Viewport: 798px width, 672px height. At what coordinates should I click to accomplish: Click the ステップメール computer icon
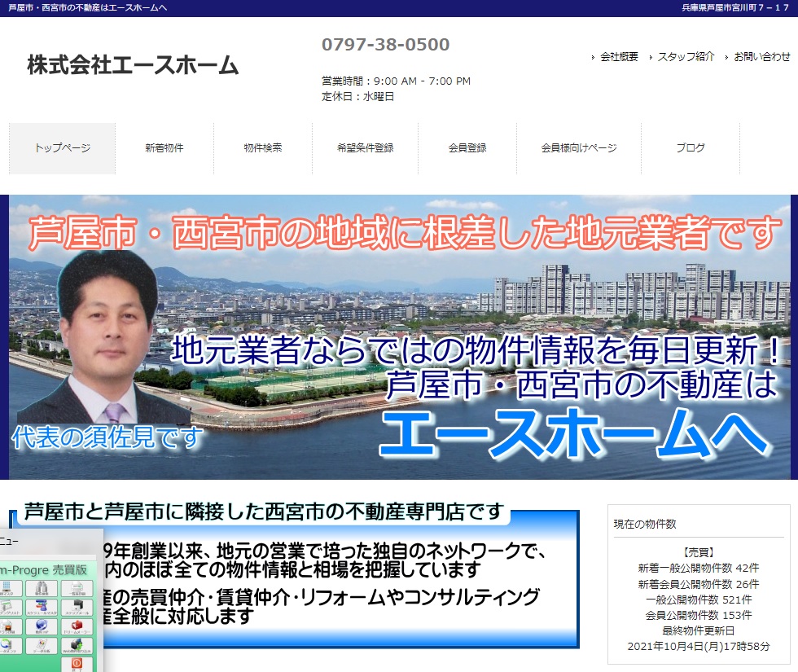[77, 608]
